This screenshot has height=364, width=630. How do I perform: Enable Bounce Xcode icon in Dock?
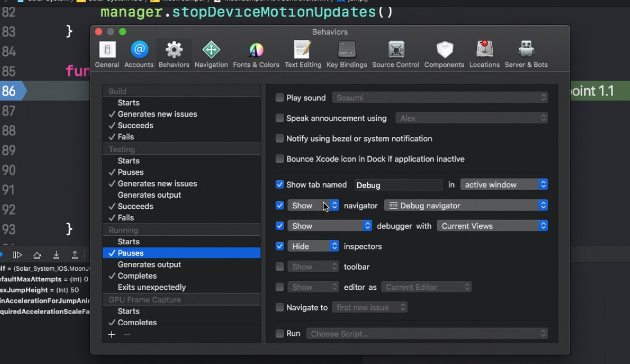tap(280, 159)
